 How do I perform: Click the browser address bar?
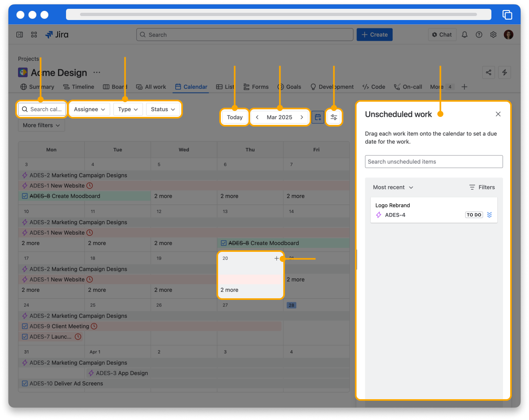(279, 14)
